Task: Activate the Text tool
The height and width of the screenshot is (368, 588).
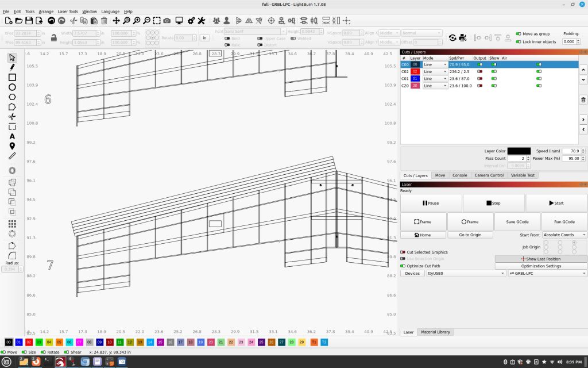Action: 12,136
